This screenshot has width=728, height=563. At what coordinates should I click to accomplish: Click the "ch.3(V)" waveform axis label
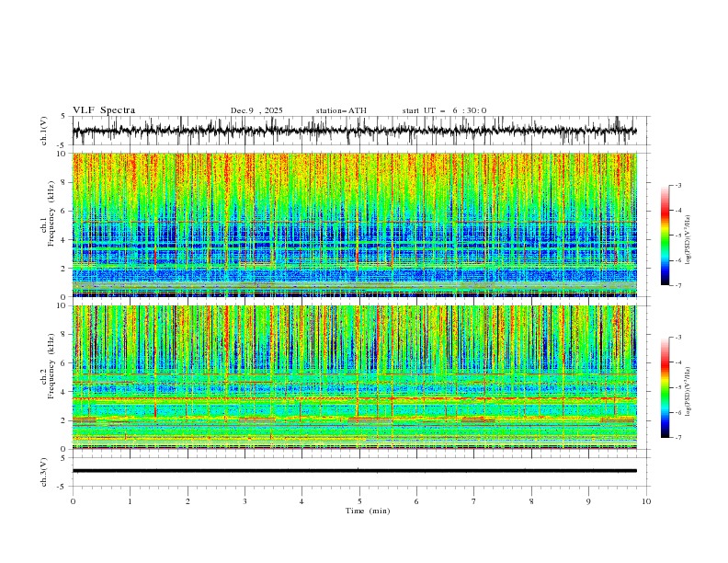44,472
